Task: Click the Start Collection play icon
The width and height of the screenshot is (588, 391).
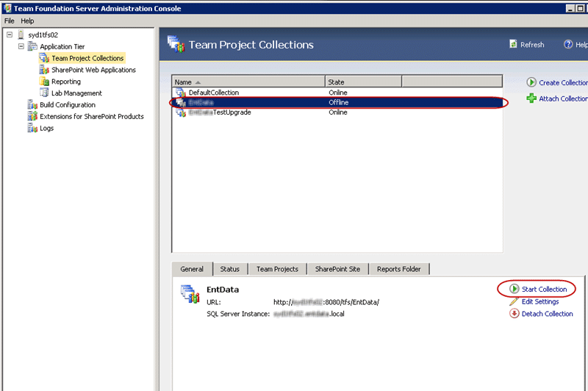Action: click(514, 289)
